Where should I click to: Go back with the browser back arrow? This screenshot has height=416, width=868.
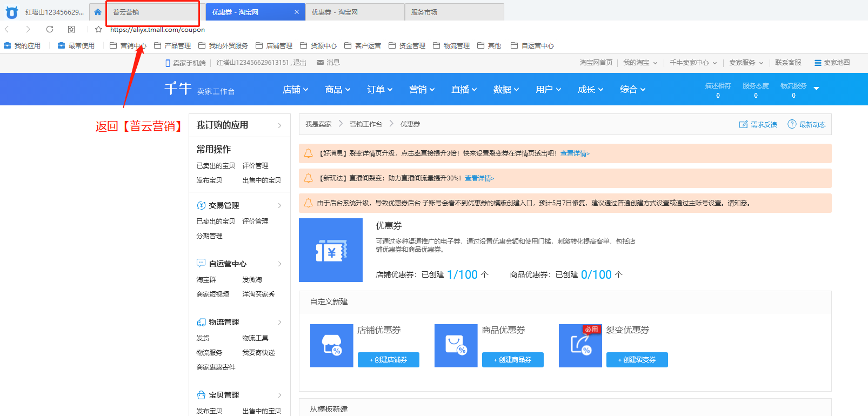[7, 29]
